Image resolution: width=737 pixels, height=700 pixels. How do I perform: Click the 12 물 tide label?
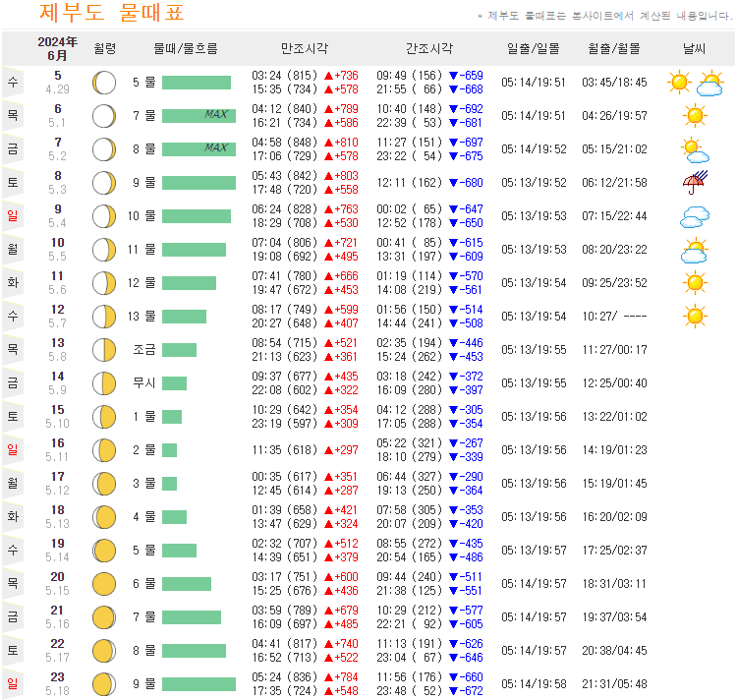142,283
